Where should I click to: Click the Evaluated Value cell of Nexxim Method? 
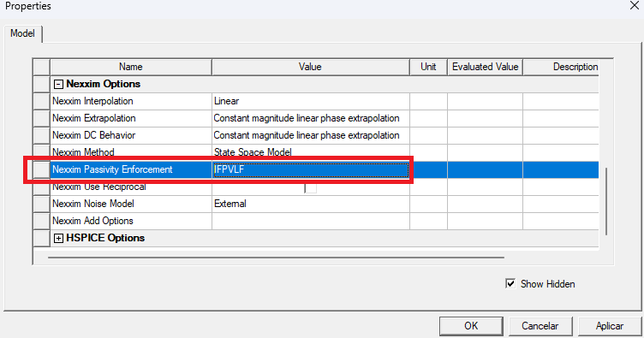point(485,152)
